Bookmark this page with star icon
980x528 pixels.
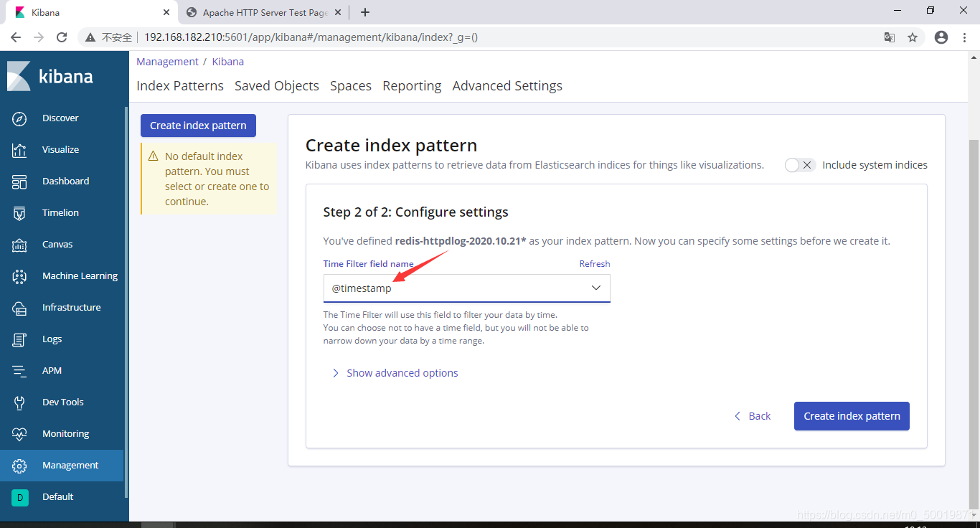[913, 37]
